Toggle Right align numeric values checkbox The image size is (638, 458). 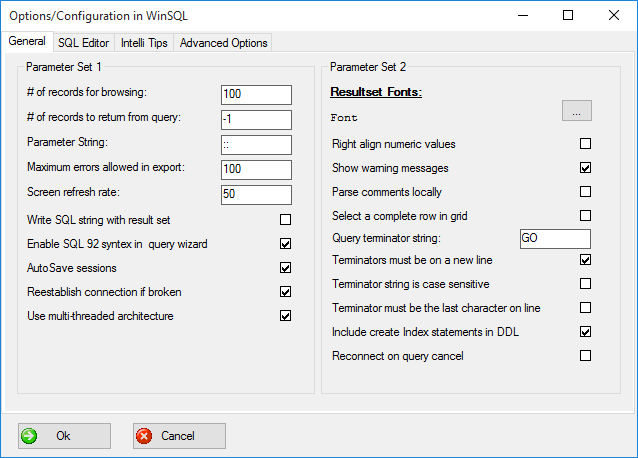coord(585,144)
